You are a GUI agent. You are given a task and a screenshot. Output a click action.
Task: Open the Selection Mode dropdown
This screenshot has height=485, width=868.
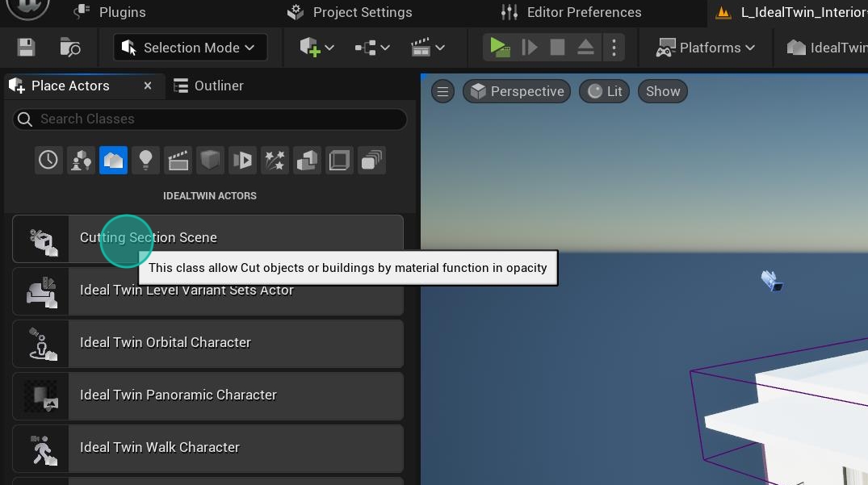(190, 48)
